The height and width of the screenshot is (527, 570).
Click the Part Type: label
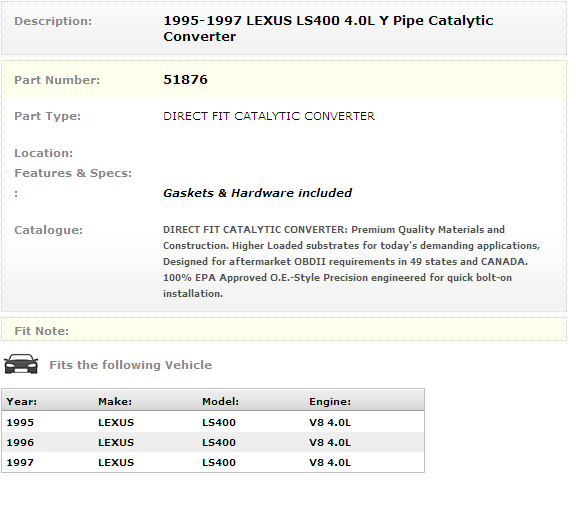48,116
